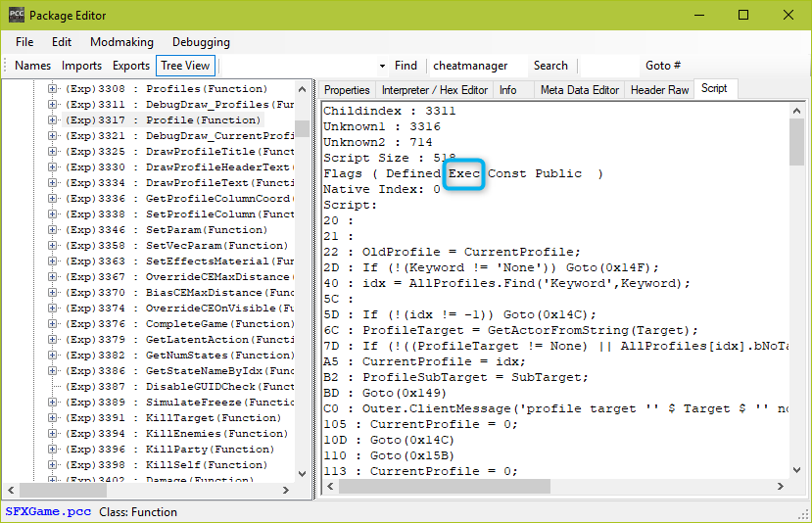The height and width of the screenshot is (523, 812).
Task: Open the File menu
Action: pyautogui.click(x=24, y=42)
